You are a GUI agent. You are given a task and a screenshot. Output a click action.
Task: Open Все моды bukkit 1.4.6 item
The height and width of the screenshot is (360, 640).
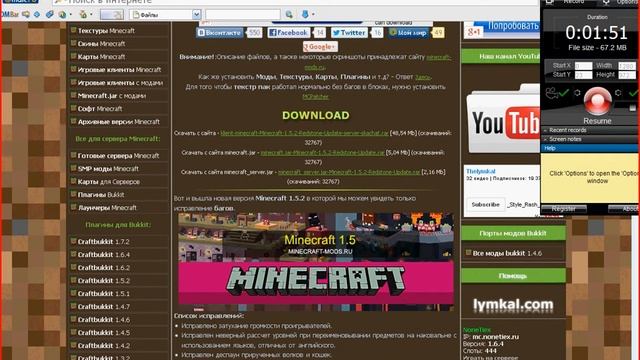(507, 253)
